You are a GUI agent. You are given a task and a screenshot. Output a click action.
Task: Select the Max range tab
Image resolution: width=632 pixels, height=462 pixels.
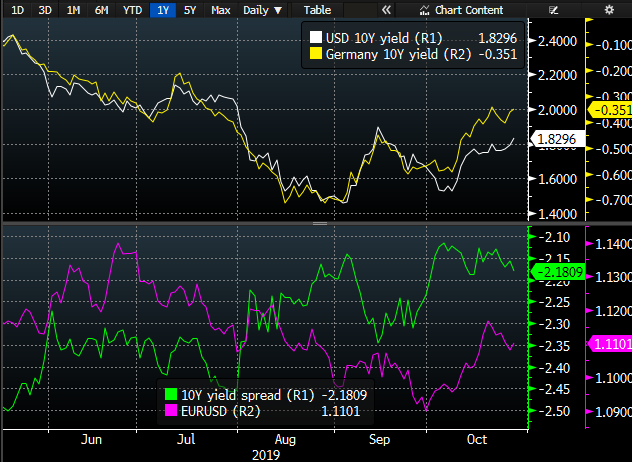click(220, 10)
